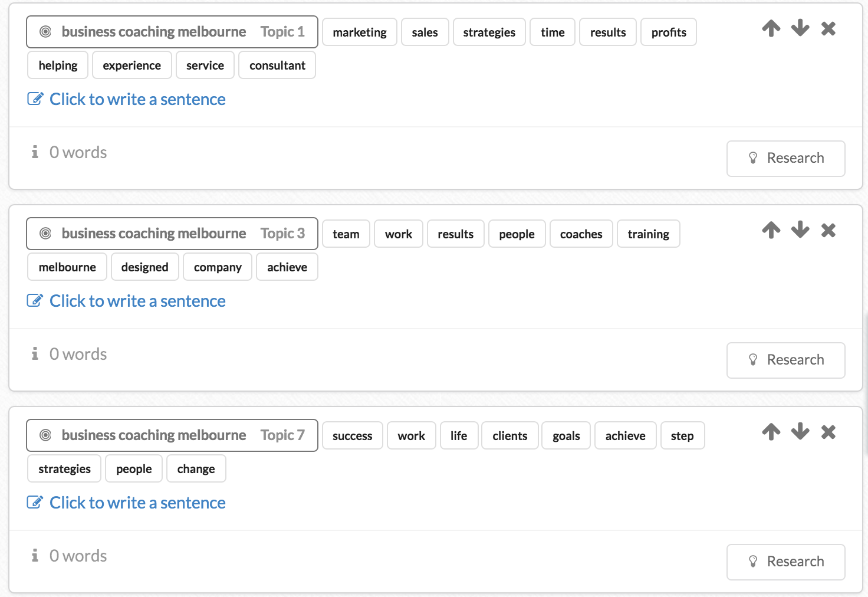Click the 'service' keyword tag
The height and width of the screenshot is (597, 868).
coord(205,65)
